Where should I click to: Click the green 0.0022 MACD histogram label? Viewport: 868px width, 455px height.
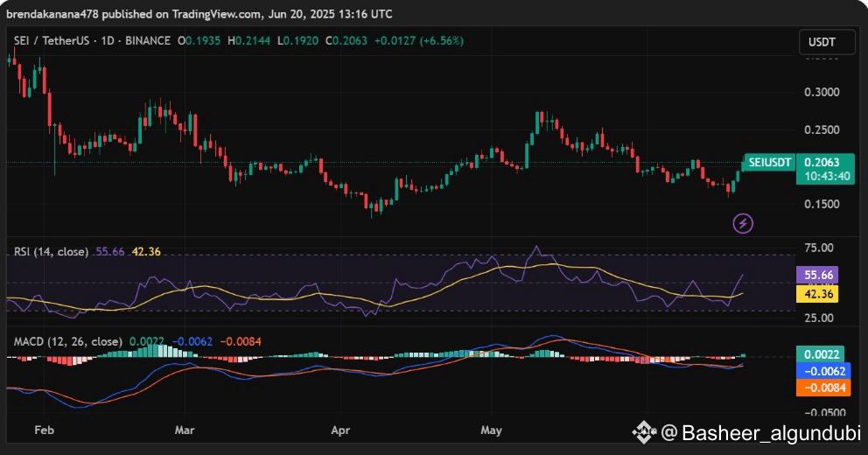pos(822,354)
